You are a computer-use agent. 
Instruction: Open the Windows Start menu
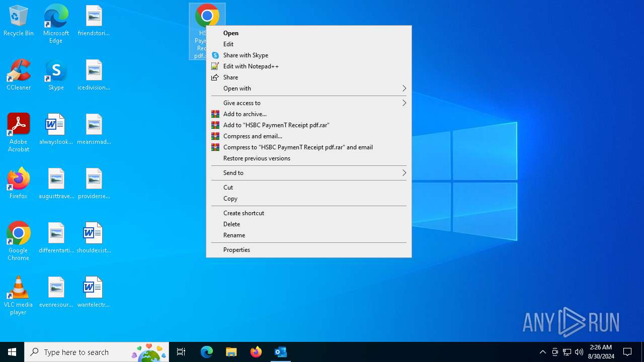(12, 352)
